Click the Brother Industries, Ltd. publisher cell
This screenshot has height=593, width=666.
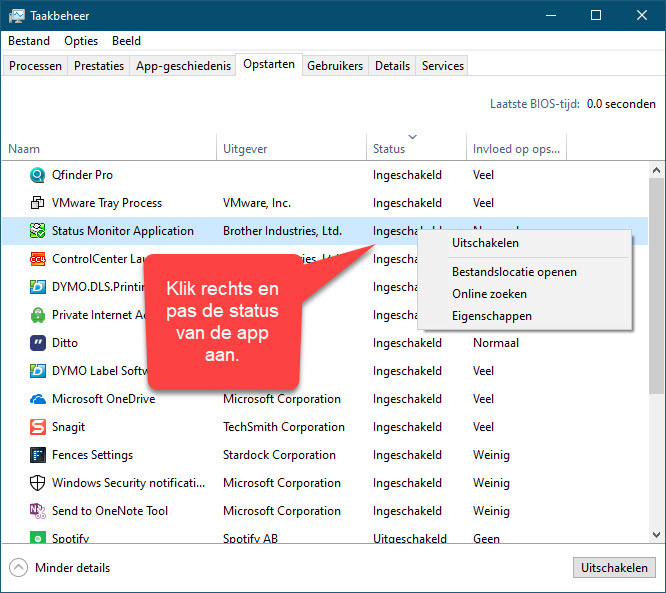282,231
